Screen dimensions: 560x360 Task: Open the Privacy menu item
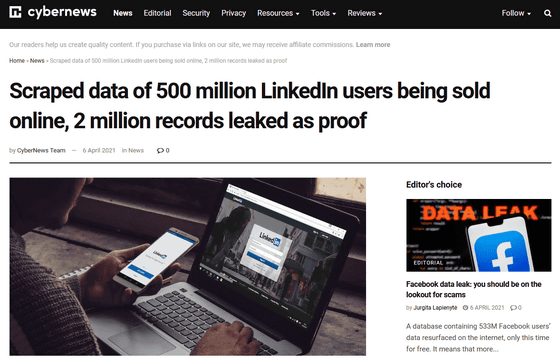point(234,13)
